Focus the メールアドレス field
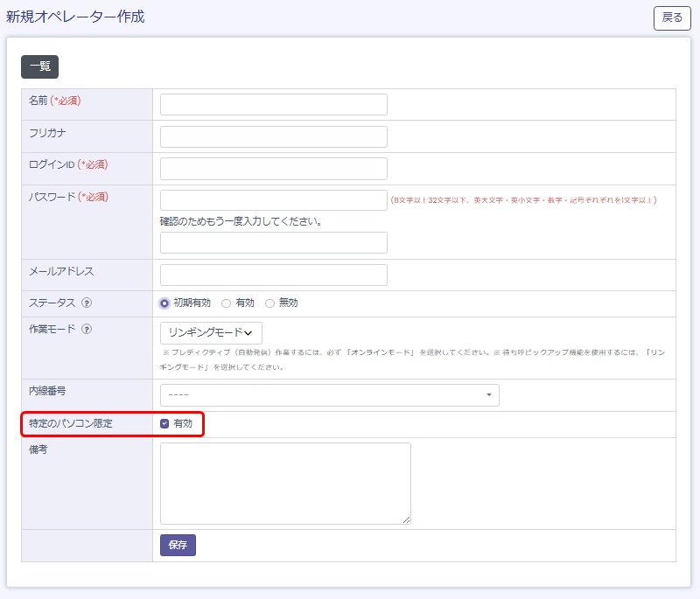Screen dimensions: 700x599 pyautogui.click(x=273, y=275)
